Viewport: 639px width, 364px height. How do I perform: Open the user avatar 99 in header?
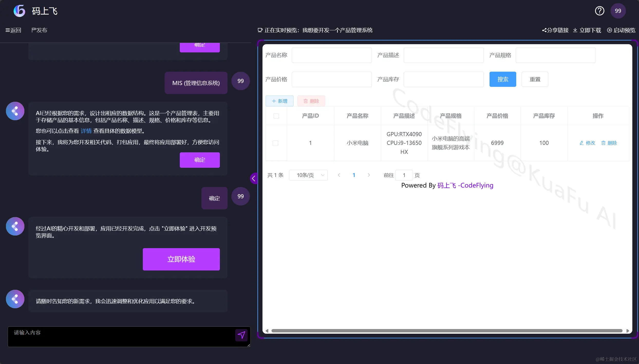click(618, 11)
